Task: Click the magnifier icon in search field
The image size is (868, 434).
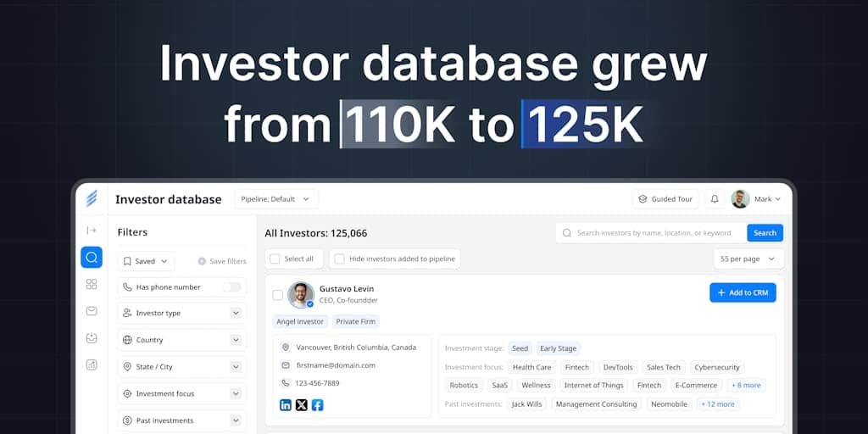Action: click(567, 233)
